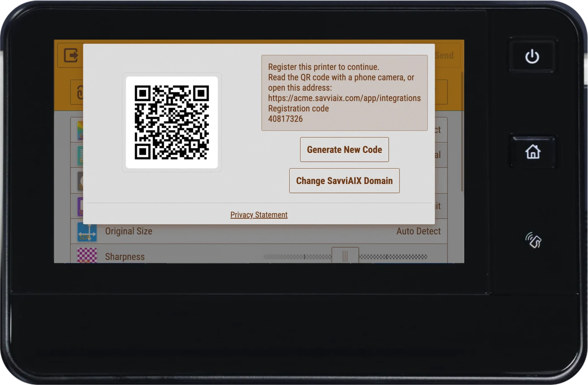Click the acme.savviaix.com integrations address
This screenshot has height=385, width=588.
tap(344, 98)
